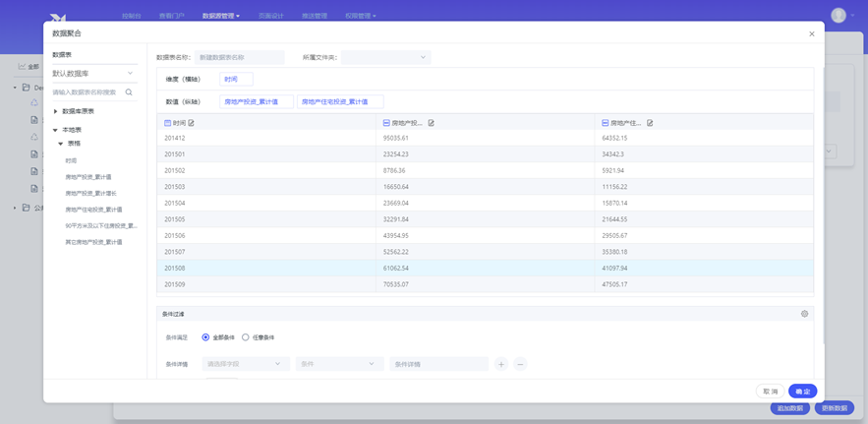Select 房地产投资_累计增长 in the table tree

point(90,194)
